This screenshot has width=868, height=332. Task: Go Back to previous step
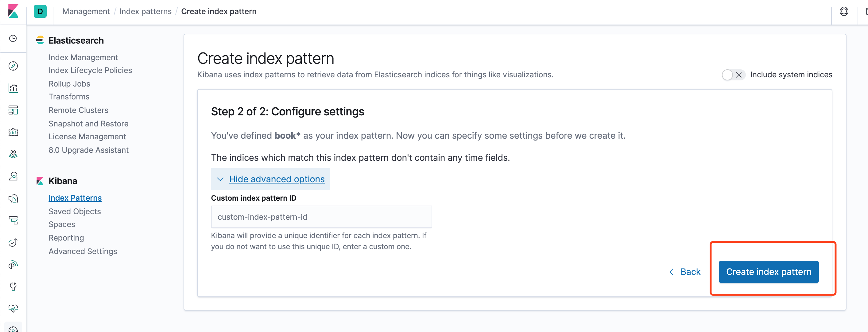(685, 272)
